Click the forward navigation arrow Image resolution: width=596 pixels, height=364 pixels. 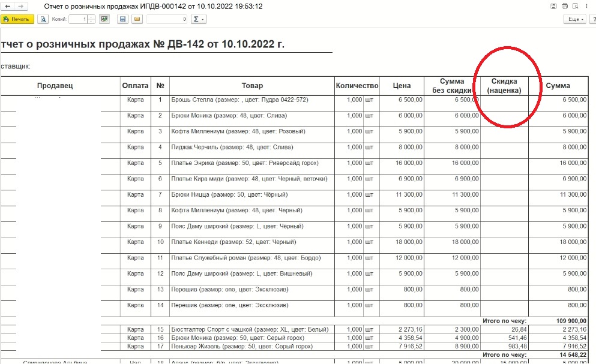click(x=20, y=6)
